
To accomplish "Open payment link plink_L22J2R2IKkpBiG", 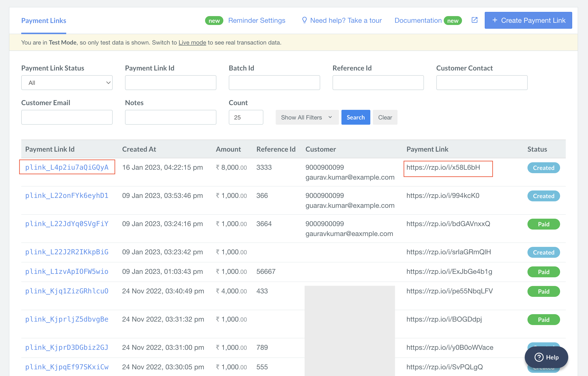I will (67, 252).
